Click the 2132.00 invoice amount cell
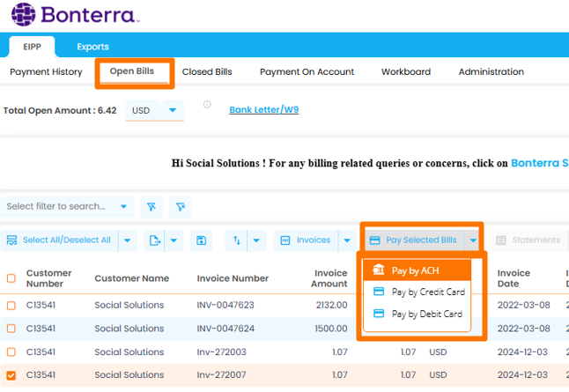This screenshot has height=392, width=569. (331, 305)
